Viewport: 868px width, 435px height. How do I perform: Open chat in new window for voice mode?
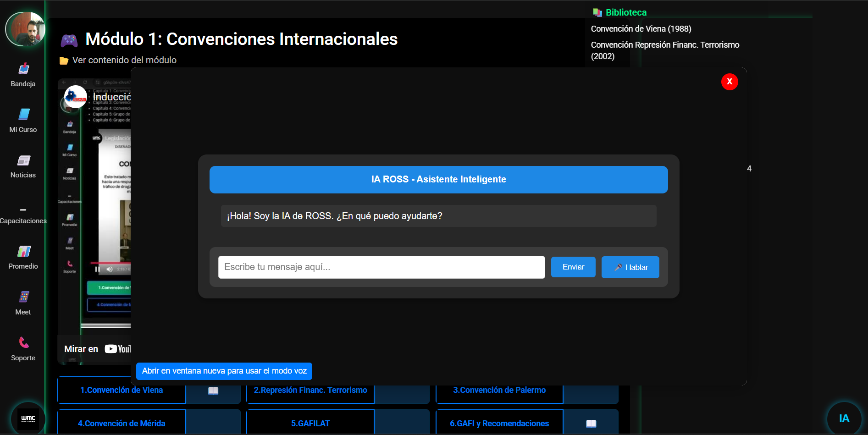click(x=224, y=371)
